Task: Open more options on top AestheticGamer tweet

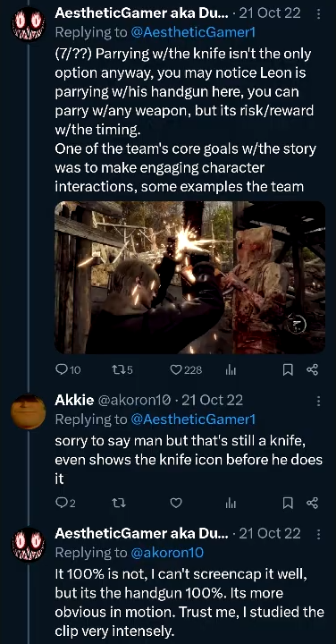Action: coord(319,14)
